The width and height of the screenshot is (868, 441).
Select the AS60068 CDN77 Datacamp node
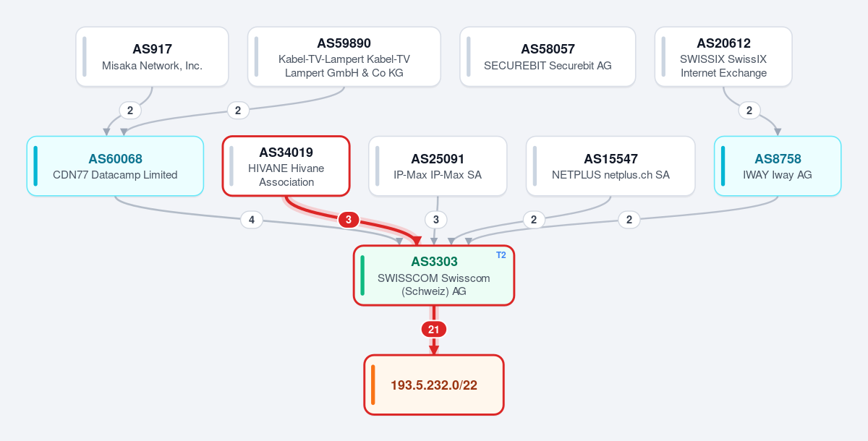tap(115, 166)
